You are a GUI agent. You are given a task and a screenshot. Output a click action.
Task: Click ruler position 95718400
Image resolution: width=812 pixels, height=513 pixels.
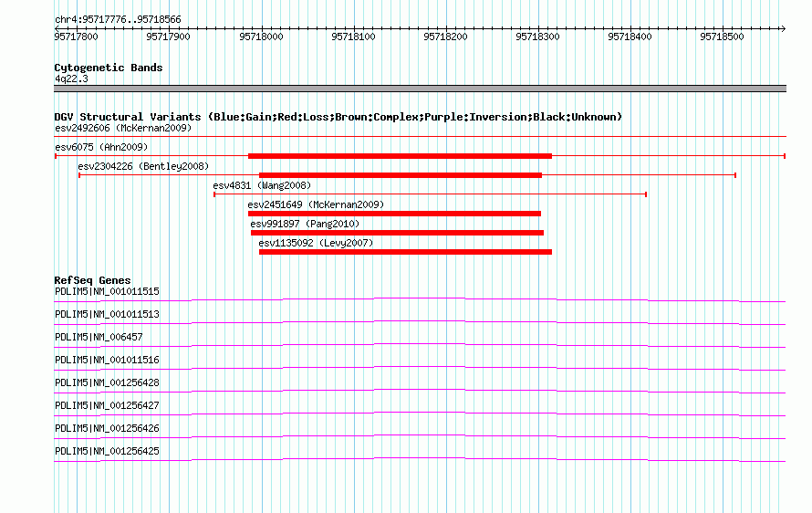(x=630, y=37)
